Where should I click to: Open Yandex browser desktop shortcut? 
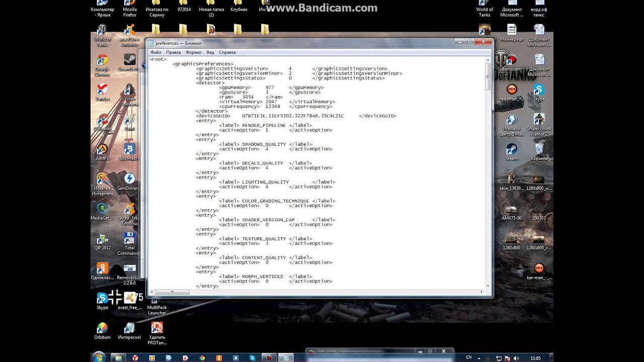coord(102,93)
